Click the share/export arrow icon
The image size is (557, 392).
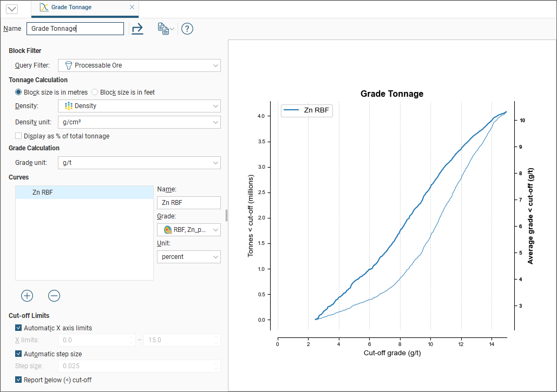(x=137, y=29)
